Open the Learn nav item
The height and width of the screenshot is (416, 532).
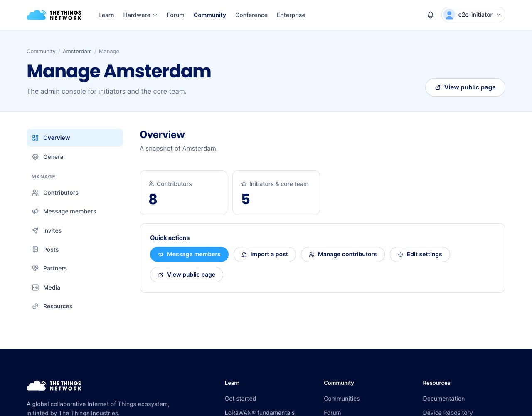coord(106,15)
